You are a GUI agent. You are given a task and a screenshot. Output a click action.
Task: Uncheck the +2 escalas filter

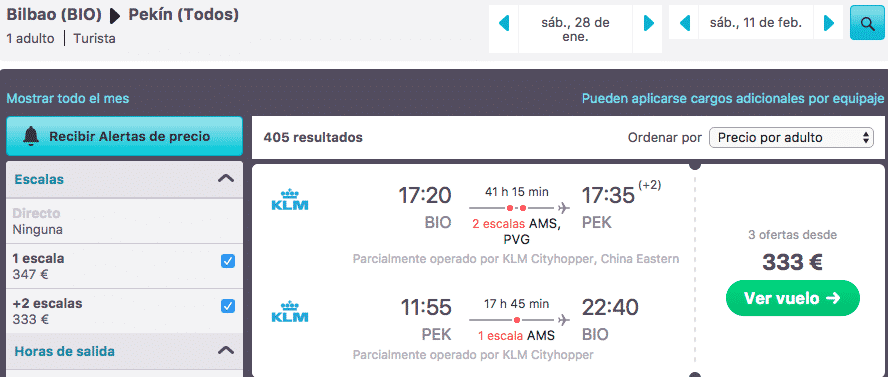(x=228, y=306)
